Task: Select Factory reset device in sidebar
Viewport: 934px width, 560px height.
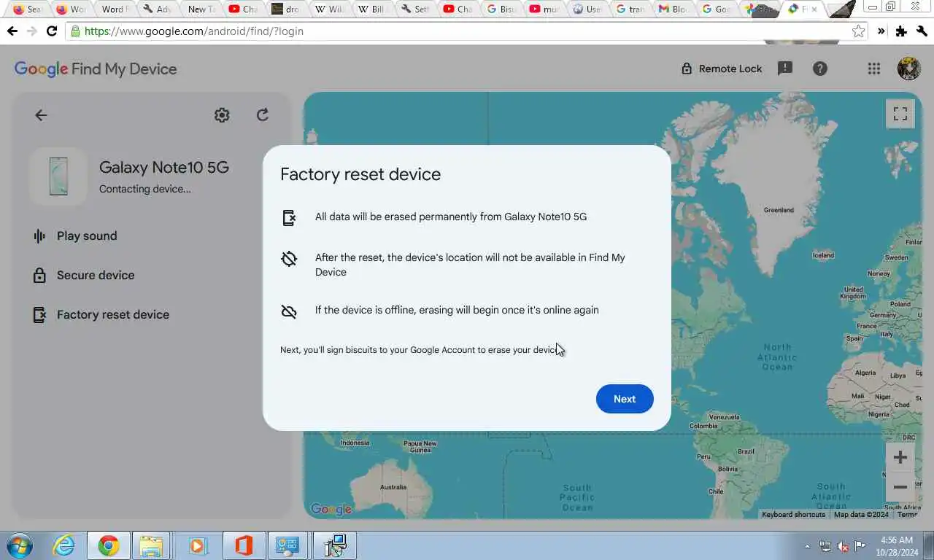Action: (x=113, y=314)
